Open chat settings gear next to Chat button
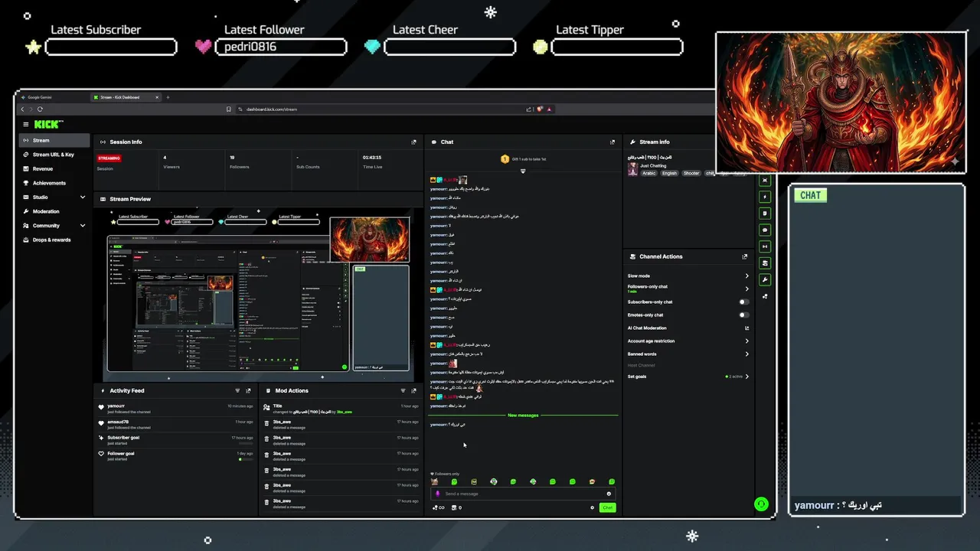 click(592, 507)
